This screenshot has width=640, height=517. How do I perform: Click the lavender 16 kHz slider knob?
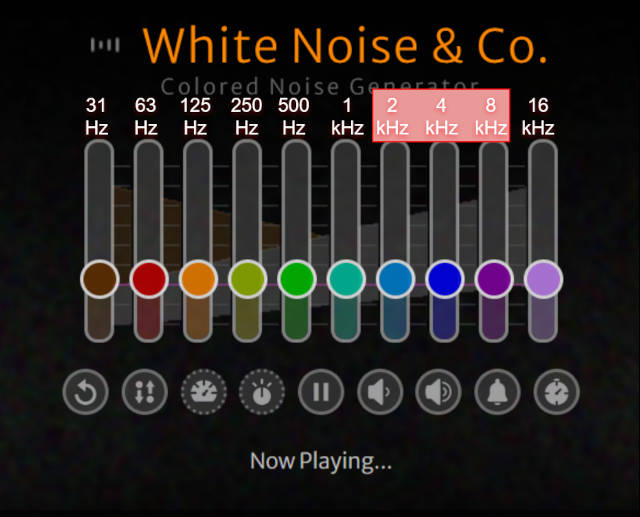[544, 279]
